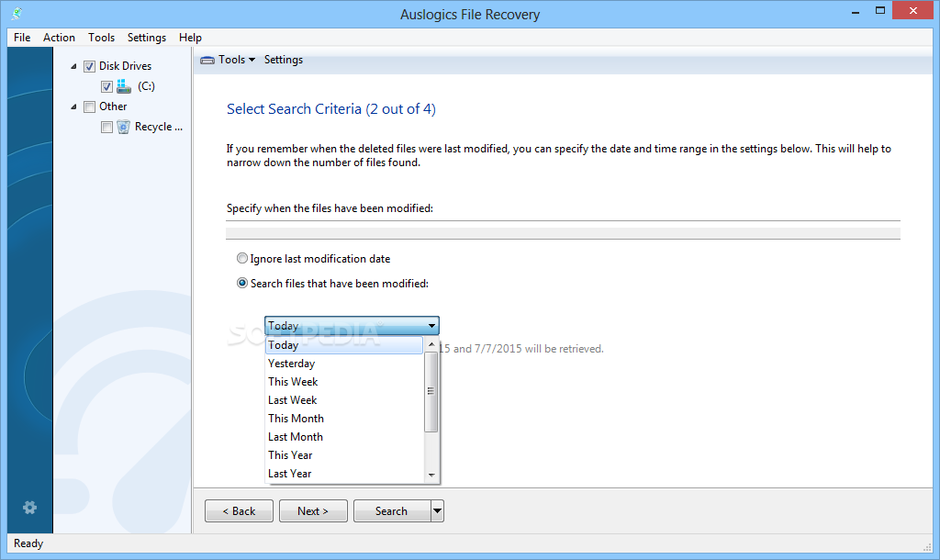
Task: Collapse the Other tree node
Action: [x=73, y=106]
